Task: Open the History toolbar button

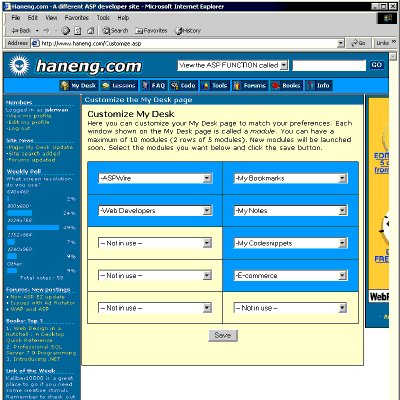Action: [188, 31]
